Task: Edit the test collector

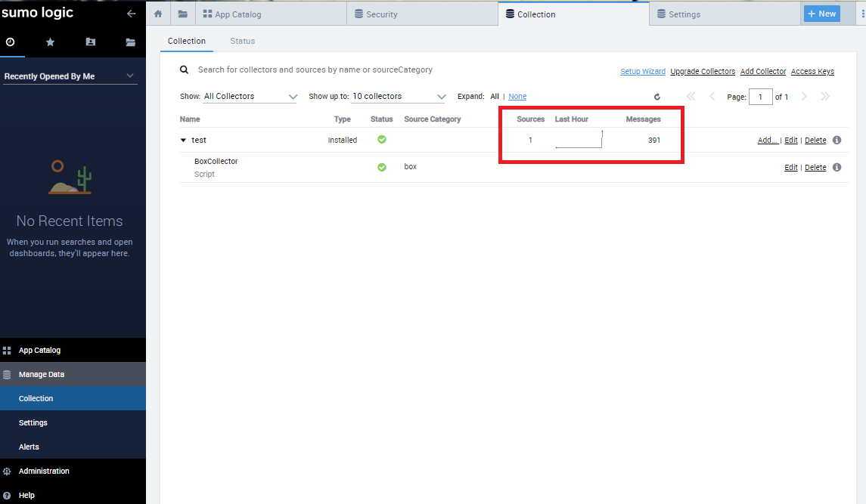Action: pyautogui.click(x=791, y=141)
